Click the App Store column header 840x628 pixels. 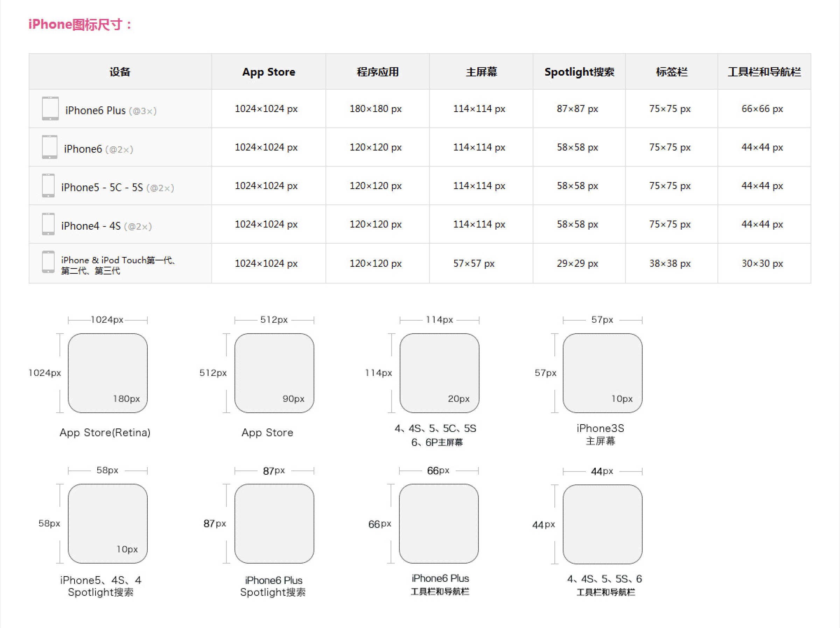[x=268, y=72]
